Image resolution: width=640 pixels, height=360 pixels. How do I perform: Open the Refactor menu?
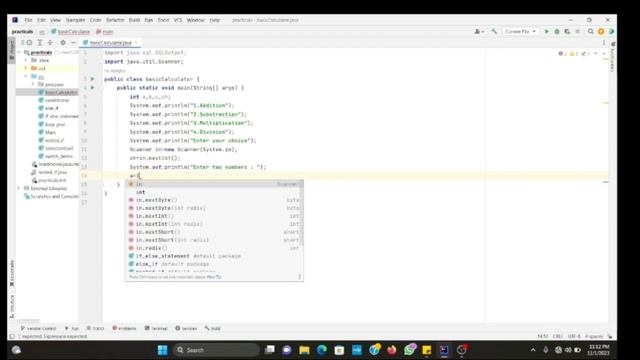point(115,20)
